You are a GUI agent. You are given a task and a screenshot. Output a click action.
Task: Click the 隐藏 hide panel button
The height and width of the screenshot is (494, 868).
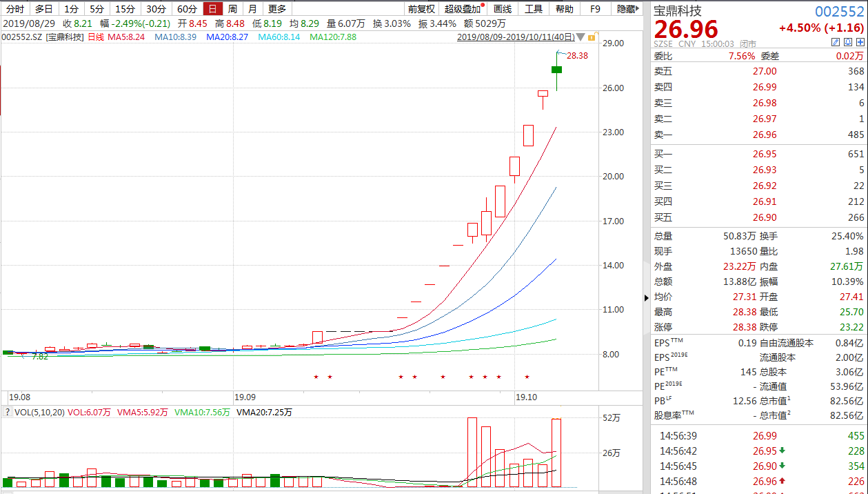point(627,9)
